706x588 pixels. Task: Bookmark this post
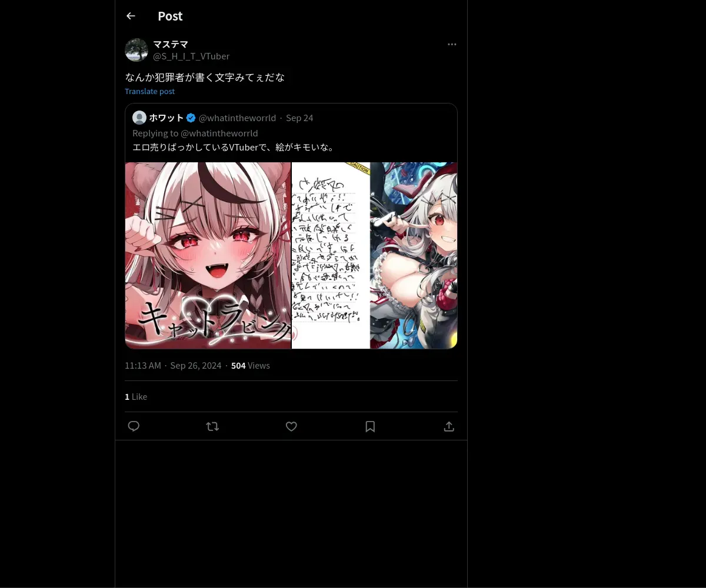[x=370, y=426]
